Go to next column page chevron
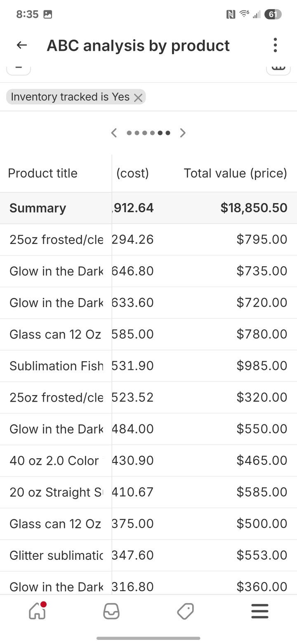The width and height of the screenshot is (297, 644). pyautogui.click(x=183, y=133)
